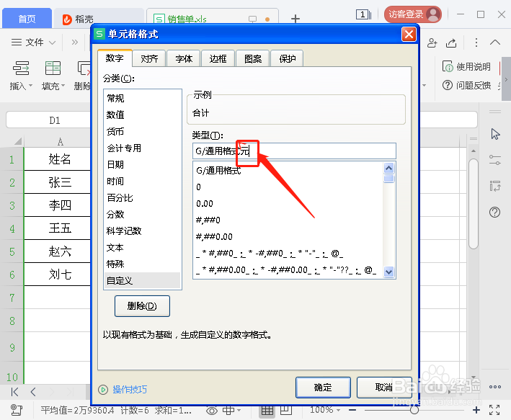Open the 首页 home tab
Screen dimensions: 511x420
(x=27, y=19)
